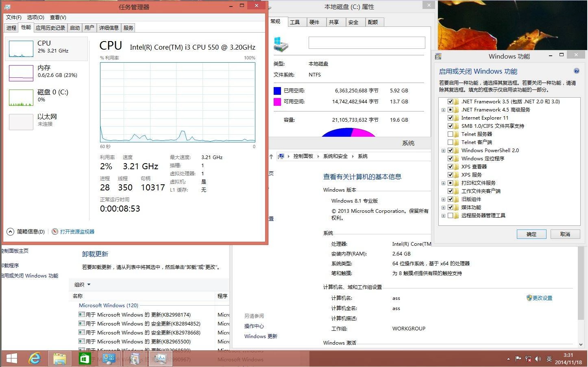Click the computer icon in breadcrumb bar
The height and width of the screenshot is (367, 588).
tap(281, 156)
